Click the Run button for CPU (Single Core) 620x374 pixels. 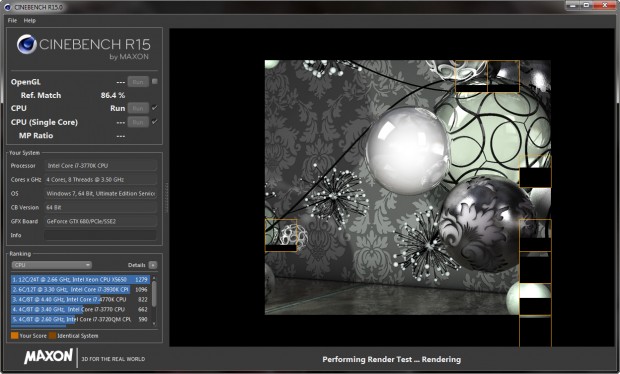pyautogui.click(x=138, y=122)
